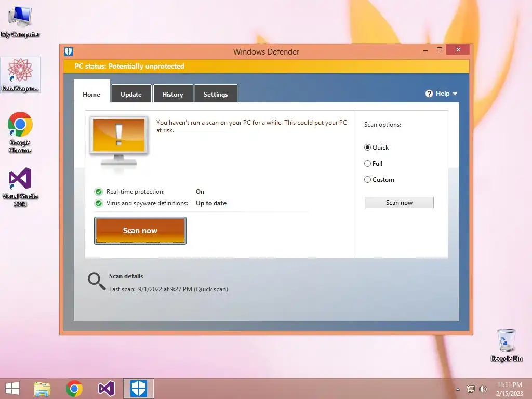Image resolution: width=532 pixels, height=399 pixels.
Task: Click the Help question mark icon
Action: tap(429, 94)
